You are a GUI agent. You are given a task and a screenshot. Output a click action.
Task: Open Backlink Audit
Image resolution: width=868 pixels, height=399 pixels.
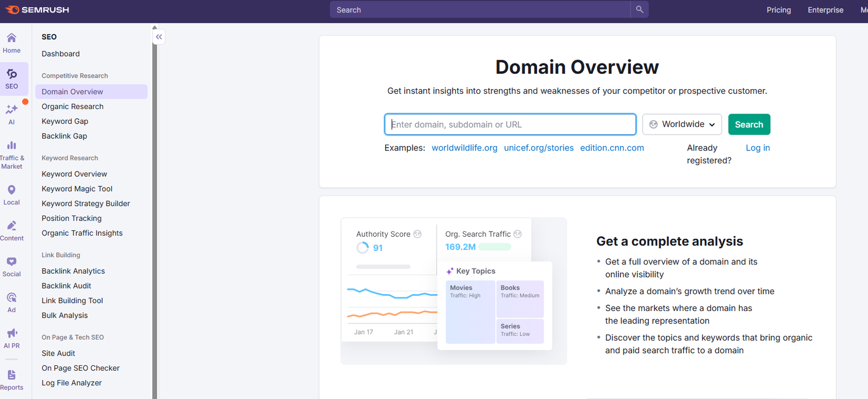67,286
